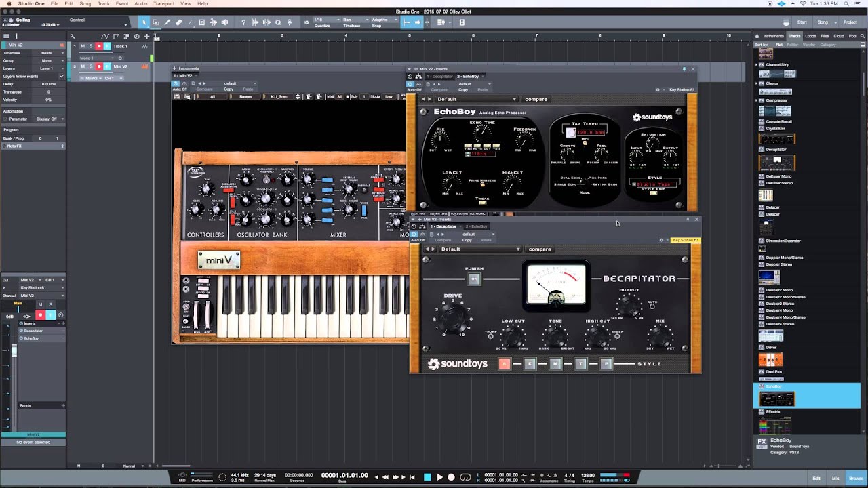This screenshot has width=868, height=488.
Task: Open the Layers Layer 1 dropdown
Action: pos(48,68)
